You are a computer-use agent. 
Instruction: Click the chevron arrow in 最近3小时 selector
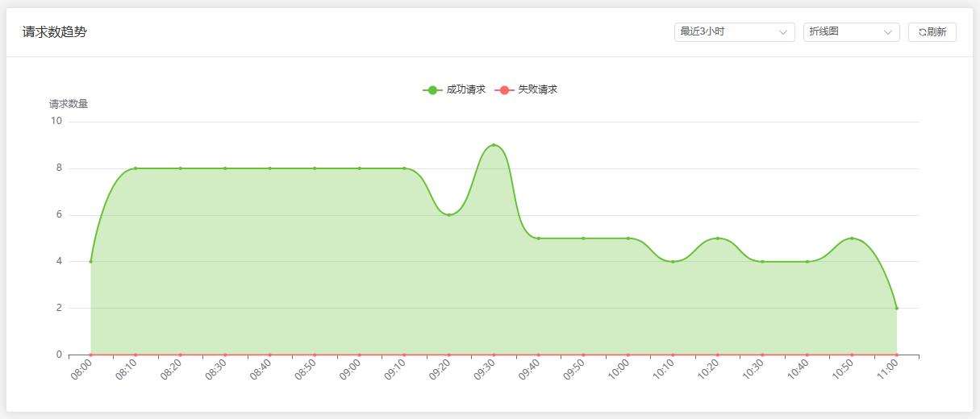tap(782, 32)
